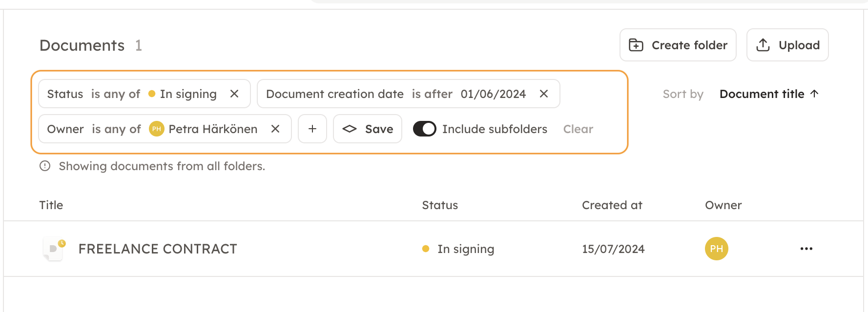Open the FREELANCE CONTRACT three-dot menu
868x312 pixels.
coord(806,249)
